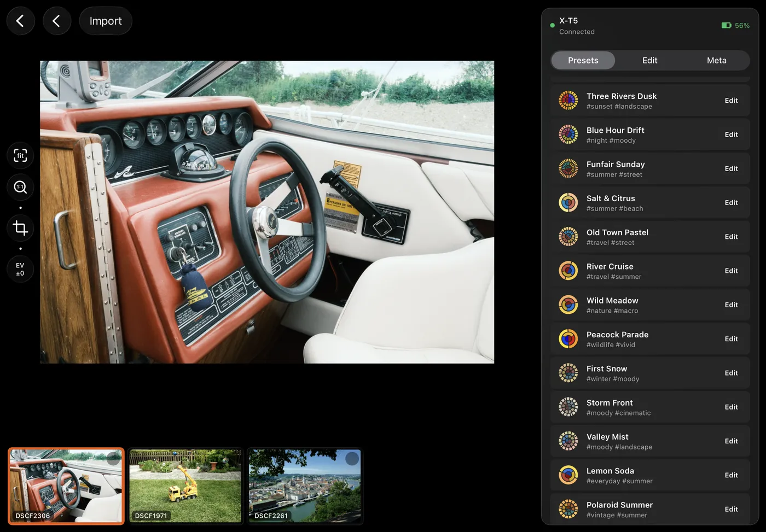Adjust EV ±0 exposure compensation
The width and height of the screenshot is (766, 532).
20,269
